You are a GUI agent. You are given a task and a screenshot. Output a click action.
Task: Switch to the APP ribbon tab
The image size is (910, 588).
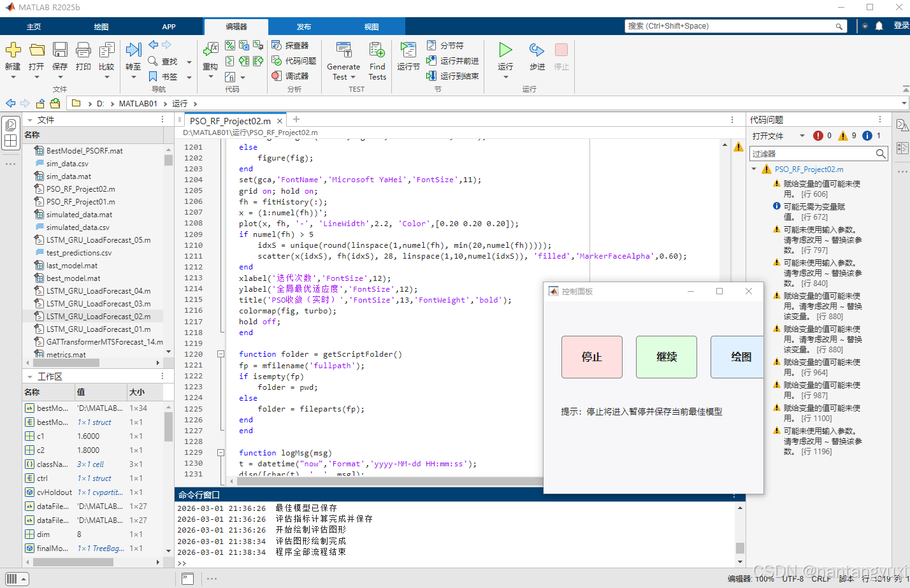pyautogui.click(x=169, y=27)
